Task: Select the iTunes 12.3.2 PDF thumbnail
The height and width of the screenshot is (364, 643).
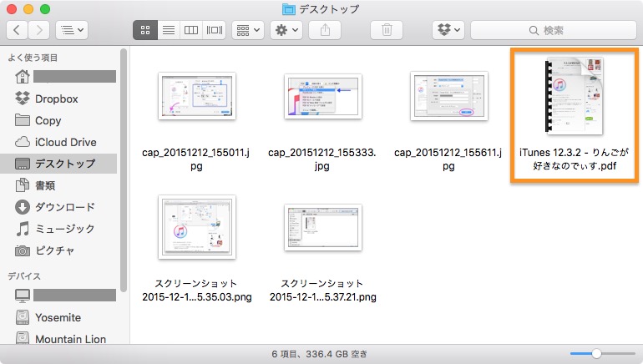Action: pyautogui.click(x=575, y=96)
